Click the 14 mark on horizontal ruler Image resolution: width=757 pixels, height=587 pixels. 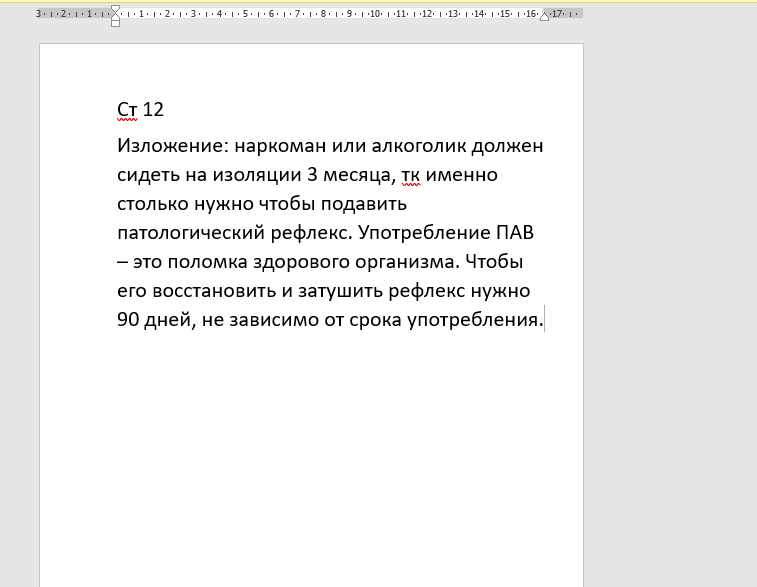click(479, 14)
